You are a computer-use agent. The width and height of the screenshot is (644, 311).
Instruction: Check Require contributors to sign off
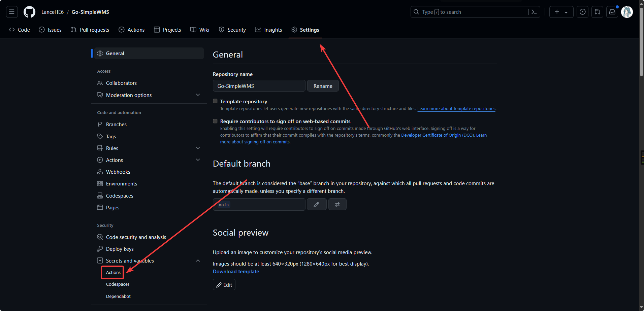click(215, 121)
